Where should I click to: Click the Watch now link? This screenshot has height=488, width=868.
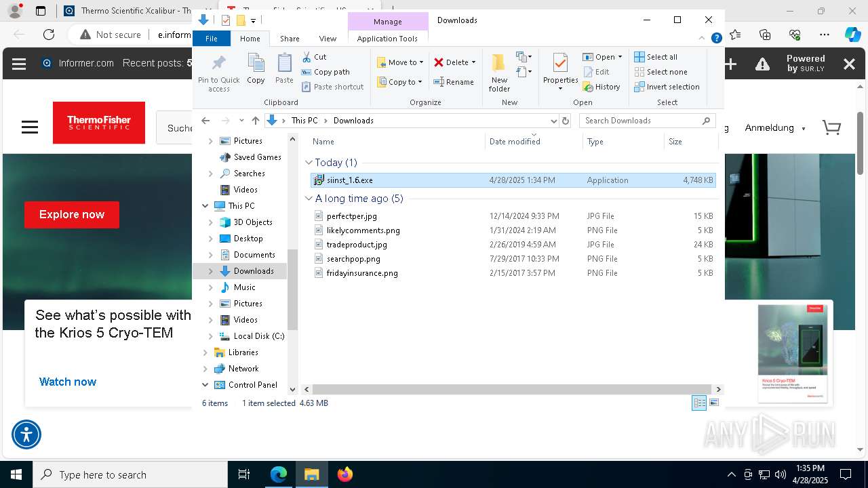pos(68,382)
